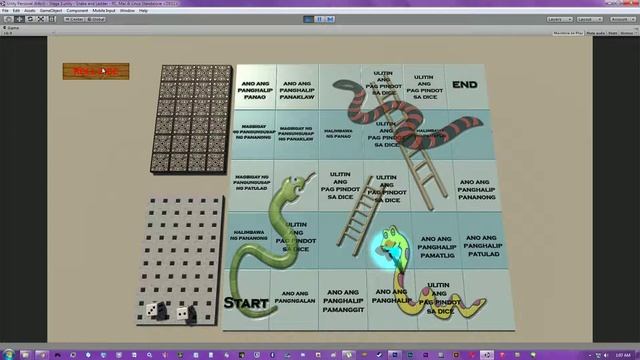This screenshot has height=360, width=640.
Task: Select the Rect transform tool
Action: pos(52,19)
